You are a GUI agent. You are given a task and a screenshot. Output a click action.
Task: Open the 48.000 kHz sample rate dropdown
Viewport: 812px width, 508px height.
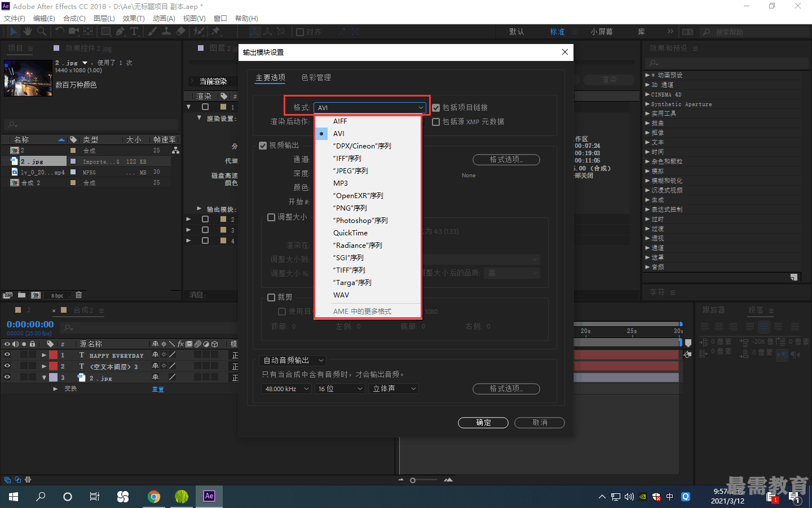click(x=286, y=389)
